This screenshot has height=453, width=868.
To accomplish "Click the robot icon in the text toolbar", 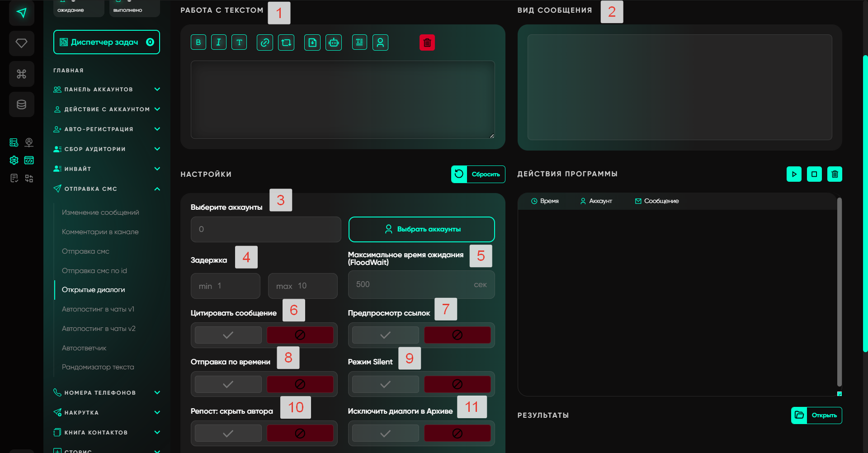I will coord(334,42).
